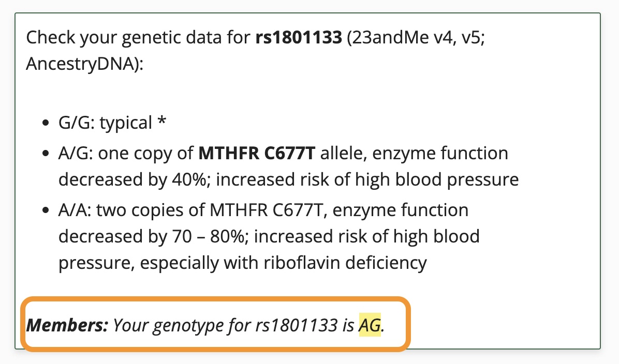Click the A/A: genotype label

pyautogui.click(x=75, y=210)
